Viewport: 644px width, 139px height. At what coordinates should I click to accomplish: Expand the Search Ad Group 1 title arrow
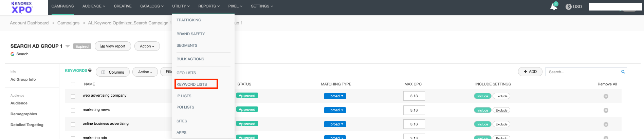pyautogui.click(x=68, y=46)
